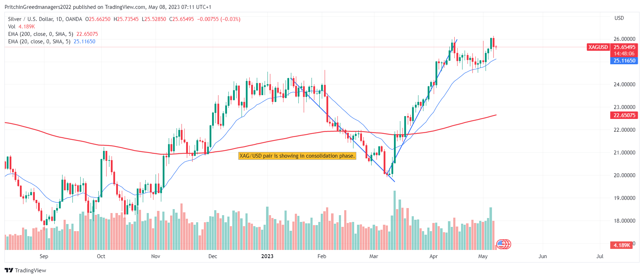Click the Oct label on time axis
The image size is (644, 278).
pyautogui.click(x=101, y=256)
